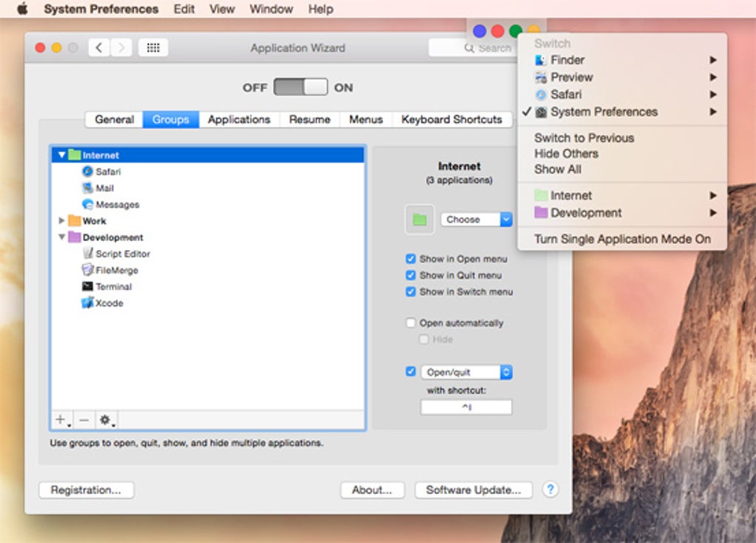This screenshot has width=756, height=543.
Task: Switch to the Keyboard Shortcuts tab
Action: pyautogui.click(x=452, y=119)
